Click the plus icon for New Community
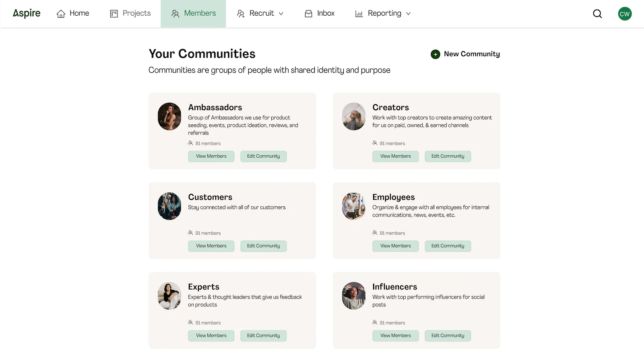Viewport: 644px width, 362px height. point(435,54)
